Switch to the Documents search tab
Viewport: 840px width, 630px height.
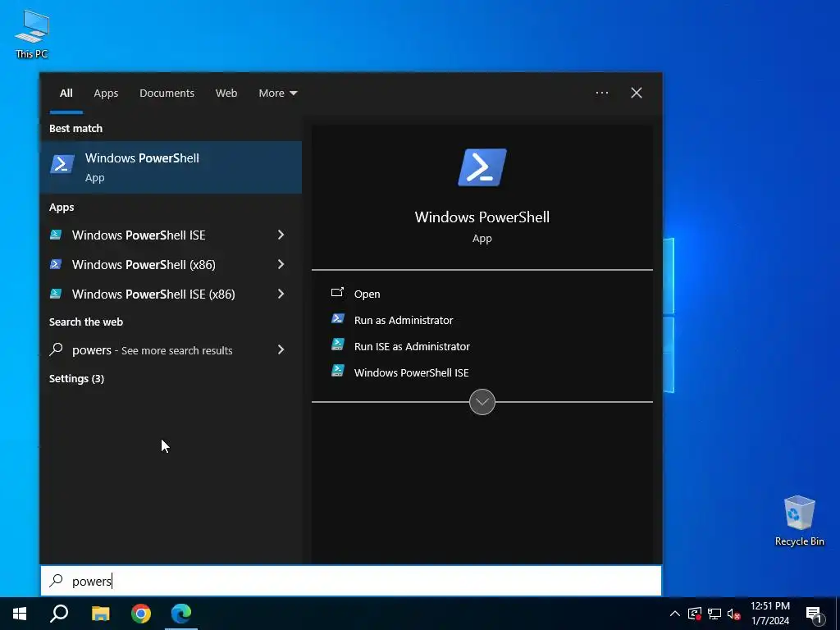coord(167,94)
